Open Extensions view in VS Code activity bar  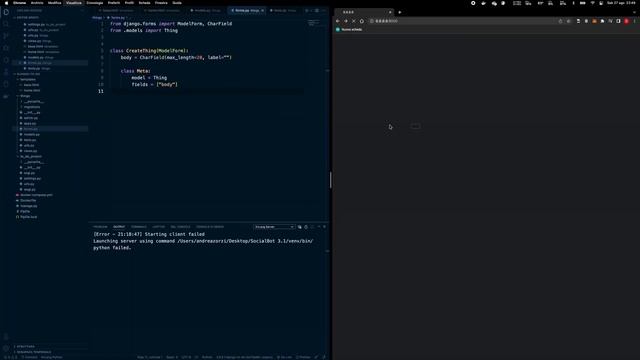6,60
